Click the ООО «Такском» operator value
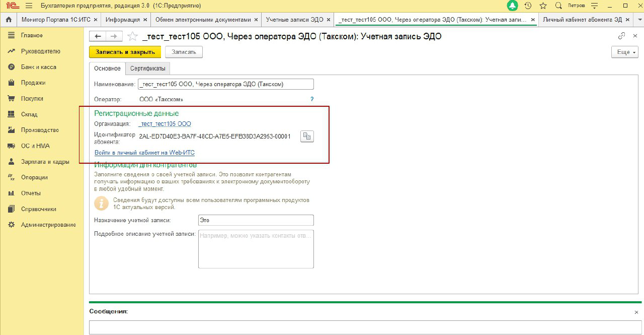644x335 pixels. click(161, 99)
